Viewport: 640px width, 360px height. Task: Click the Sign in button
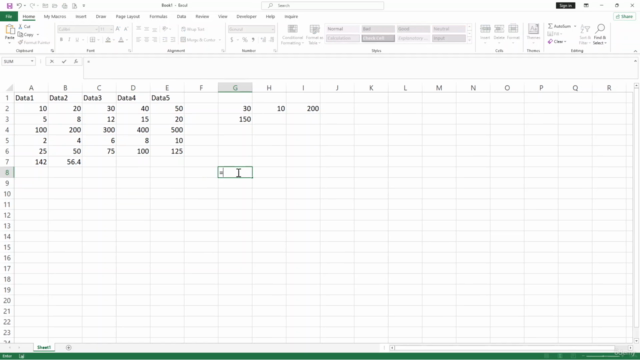click(565, 5)
